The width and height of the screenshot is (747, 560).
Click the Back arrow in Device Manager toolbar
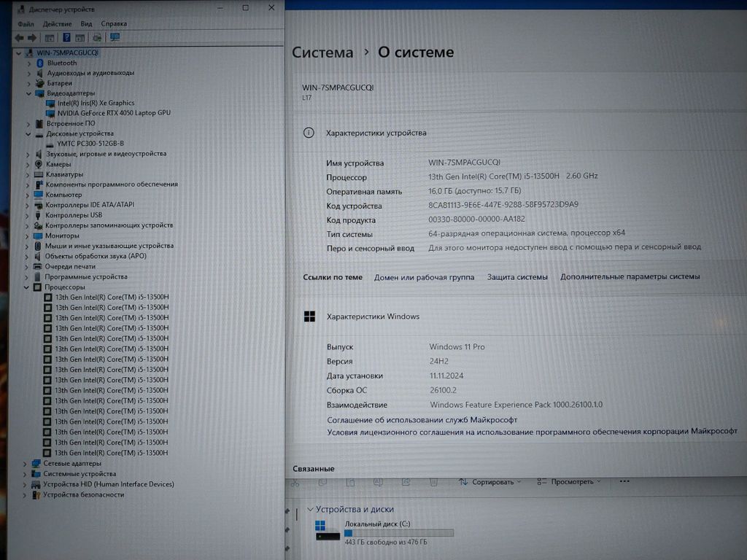19,37
